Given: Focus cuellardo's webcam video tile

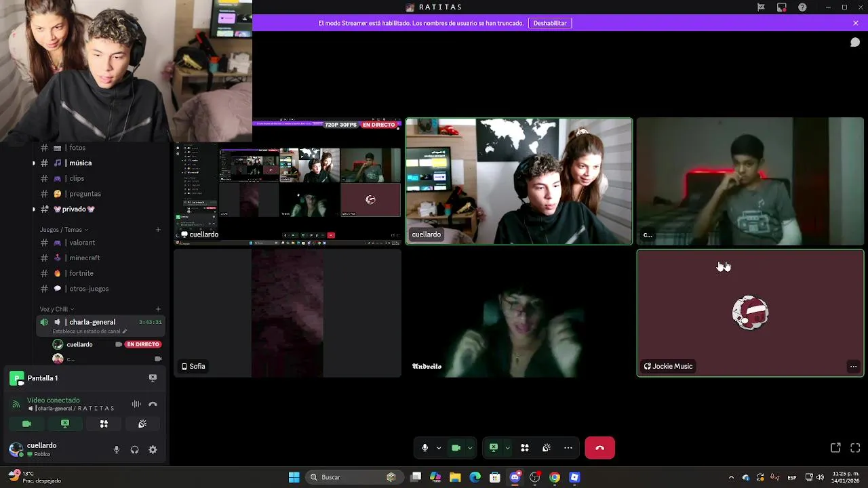Looking at the screenshot, I should 519,182.
